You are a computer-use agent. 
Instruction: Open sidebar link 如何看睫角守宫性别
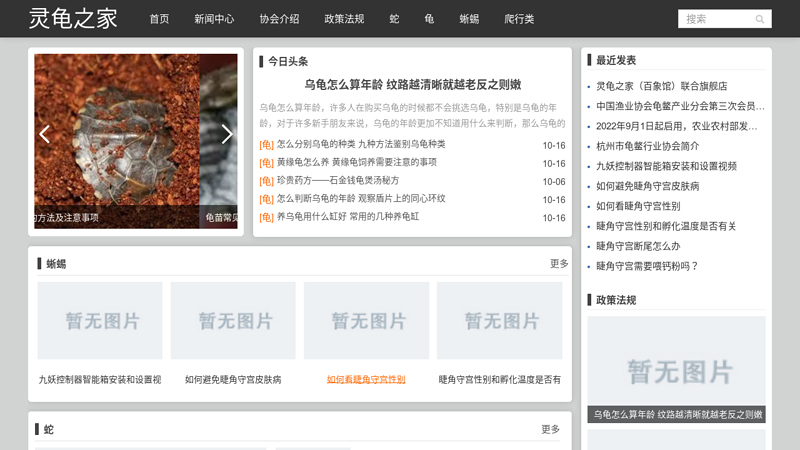pyautogui.click(x=638, y=206)
